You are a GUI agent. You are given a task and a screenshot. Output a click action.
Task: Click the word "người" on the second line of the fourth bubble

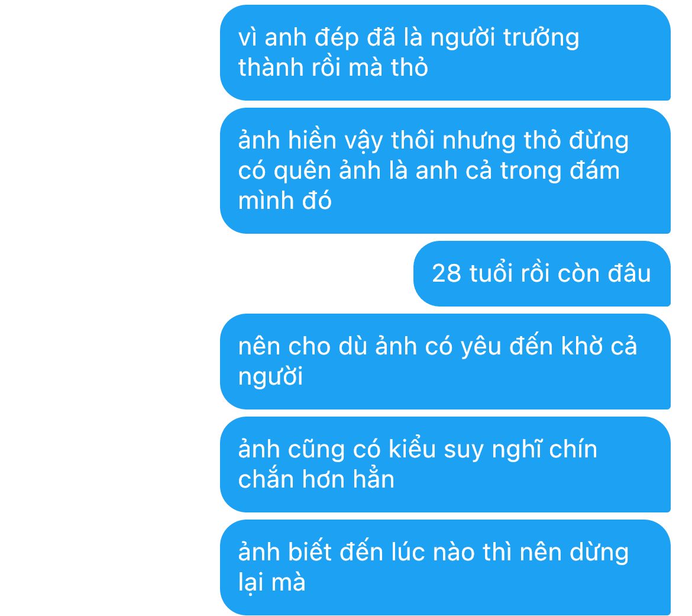270,378
